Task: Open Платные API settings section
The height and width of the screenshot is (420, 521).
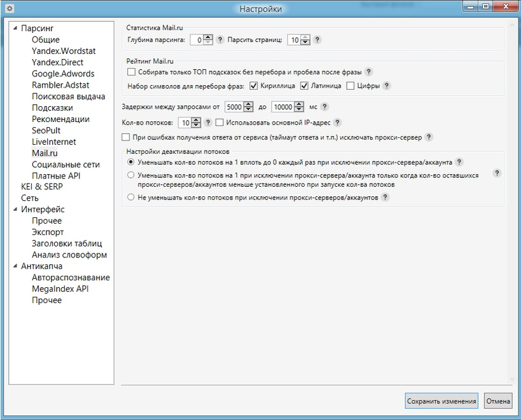Action: coord(56,176)
